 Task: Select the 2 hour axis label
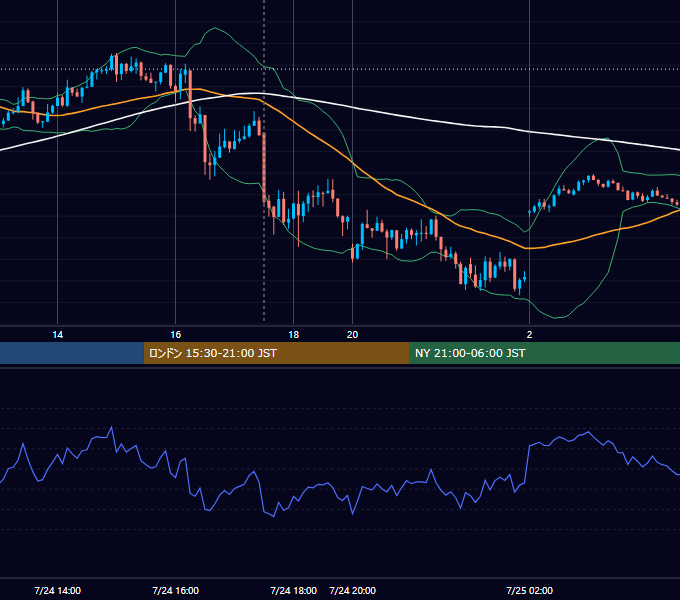tap(529, 335)
